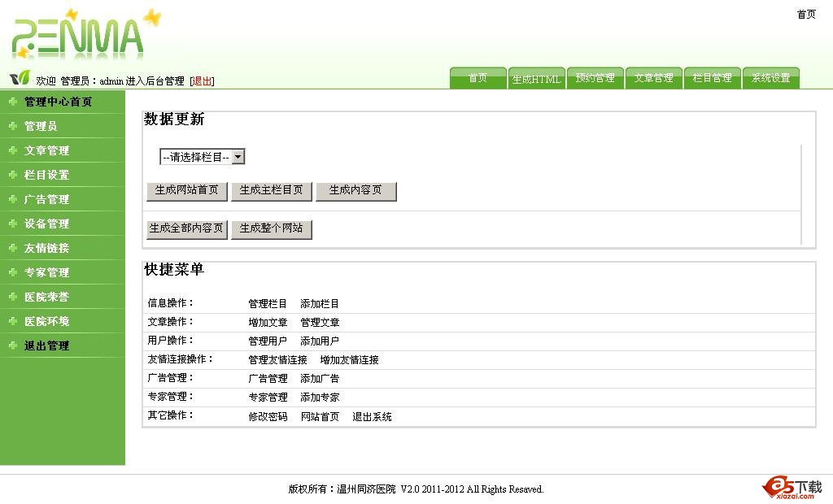Click the 数据更新 heading text
The image size is (833, 504).
pos(174,119)
